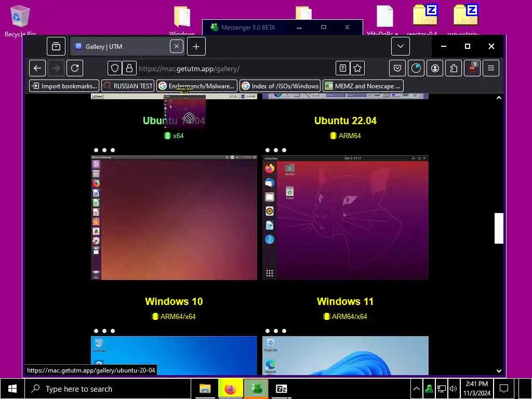Image resolution: width=532 pixels, height=399 pixels.
Task: Show hidden system tray icons
Action: [416, 389]
